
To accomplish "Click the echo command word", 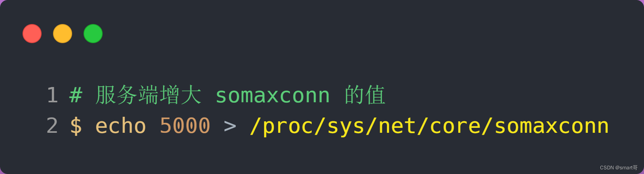I will pos(121,126).
